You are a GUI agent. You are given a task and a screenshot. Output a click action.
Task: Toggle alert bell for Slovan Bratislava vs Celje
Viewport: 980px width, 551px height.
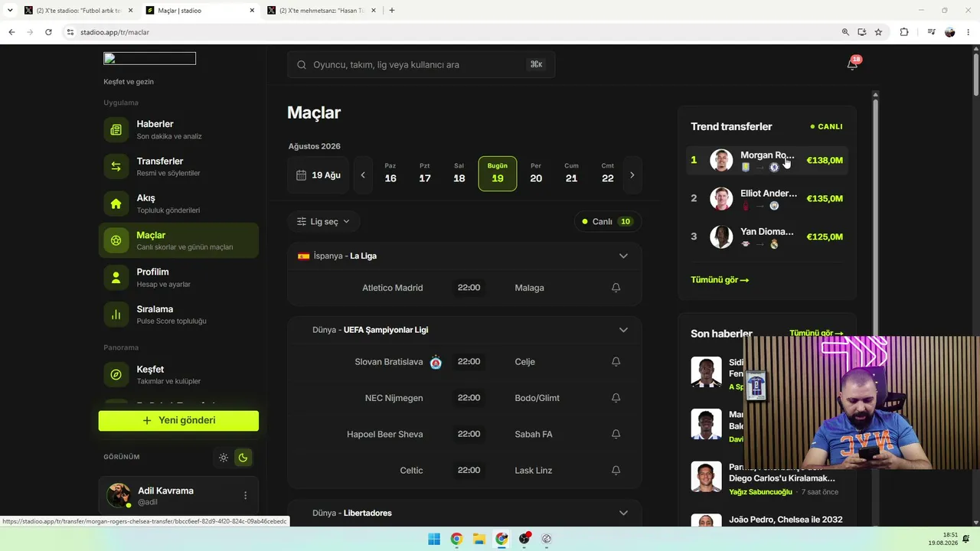click(x=616, y=362)
